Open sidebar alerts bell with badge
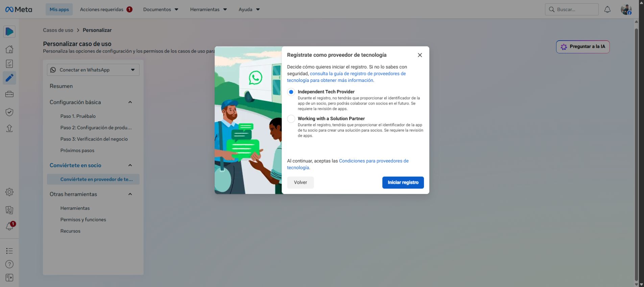This screenshot has width=644, height=287. point(10,226)
